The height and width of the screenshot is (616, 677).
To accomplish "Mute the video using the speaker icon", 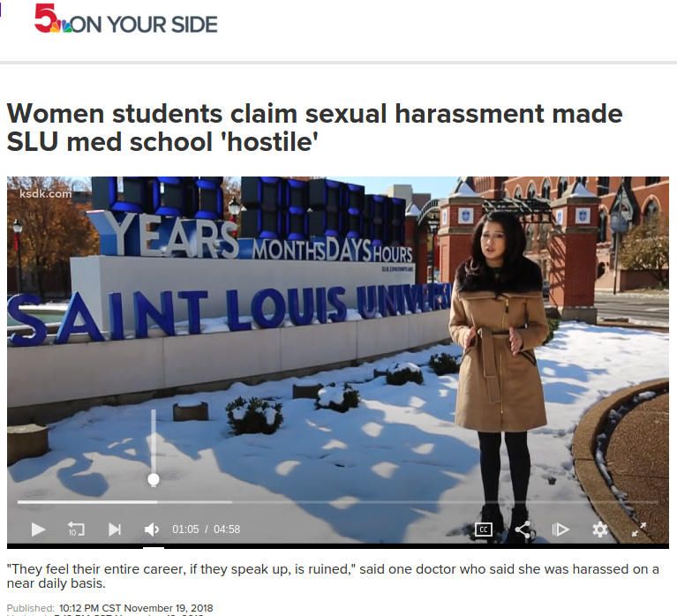I will pos(152,529).
